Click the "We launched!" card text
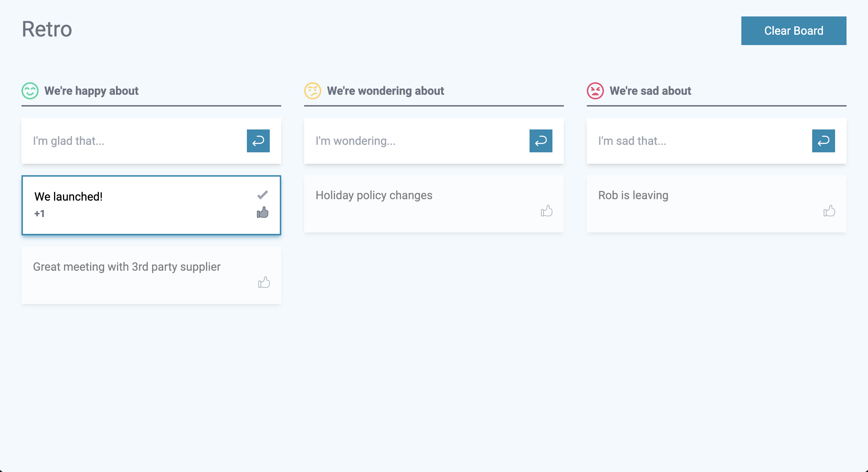This screenshot has width=868, height=472. 68,197
